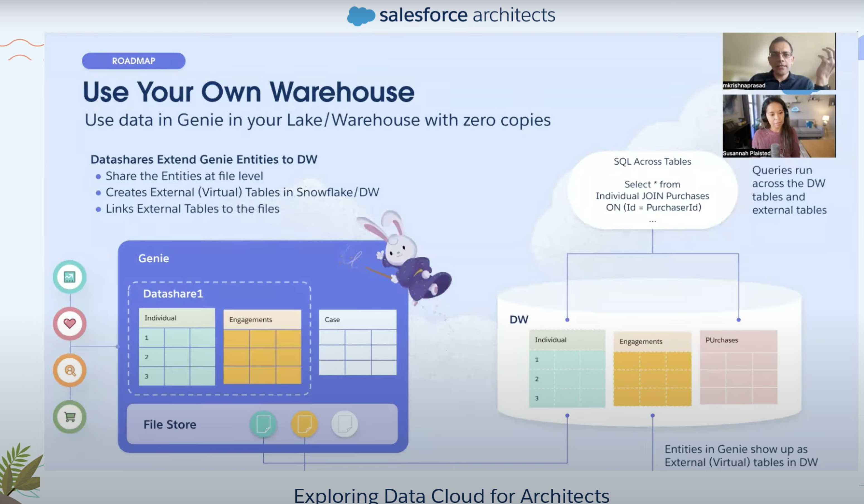Click the DW label on the cylinder
Screen dimensions: 864x504
[x=519, y=320]
